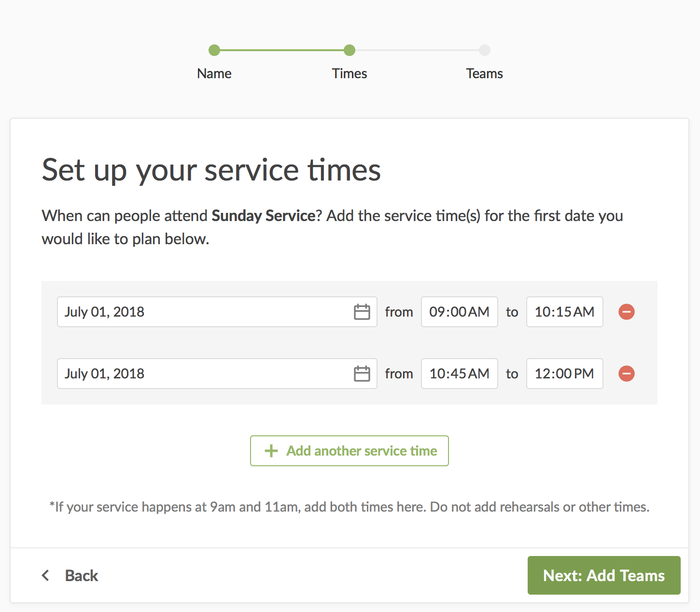Click the first July 01, 2018 date field
The height and width of the screenshot is (612, 700).
click(203, 312)
